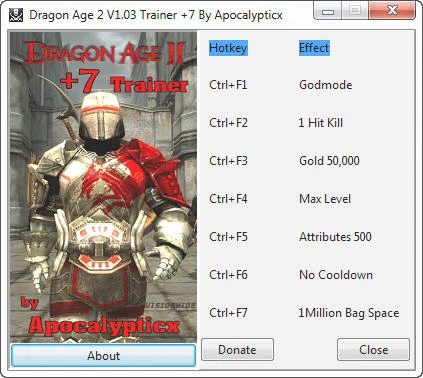
Task: Click the 1 Hit Kill effect text
Action: (x=321, y=123)
